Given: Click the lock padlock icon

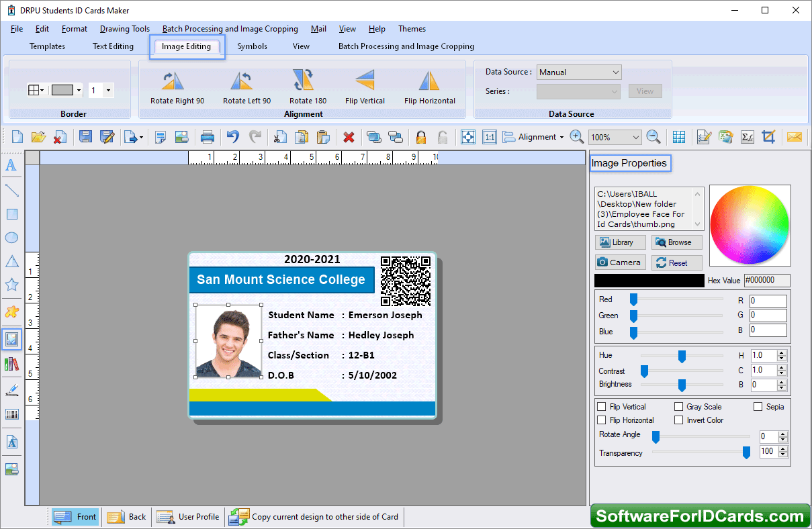Looking at the screenshot, I should point(421,137).
